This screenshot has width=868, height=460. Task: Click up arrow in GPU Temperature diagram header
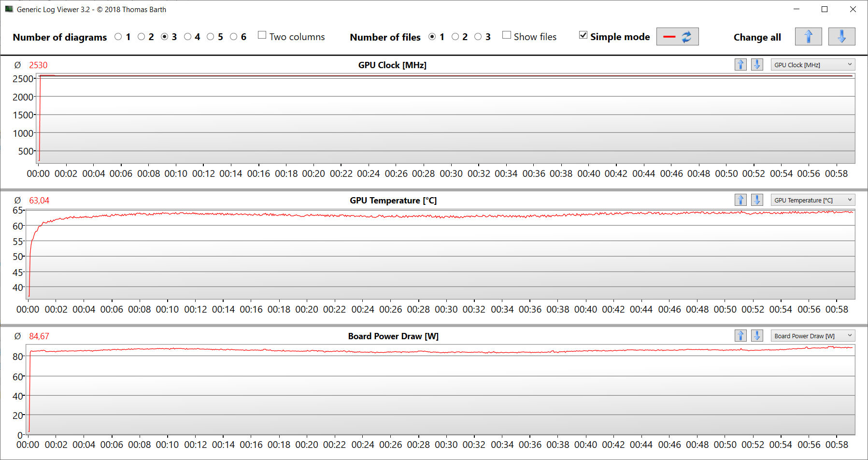click(740, 200)
